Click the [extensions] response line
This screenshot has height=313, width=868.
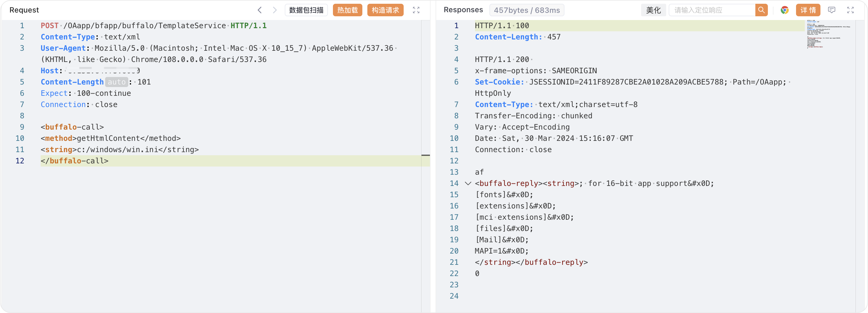pyautogui.click(x=515, y=206)
